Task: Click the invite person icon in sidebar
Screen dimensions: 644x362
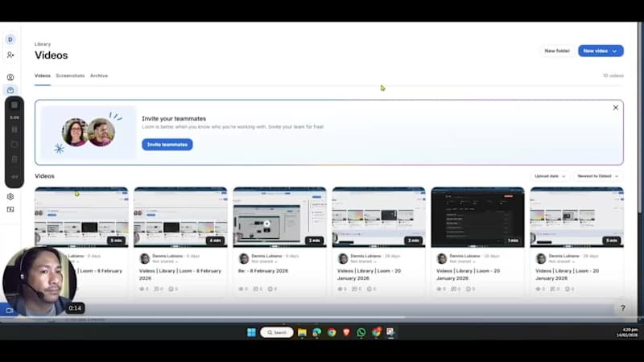Action: tap(10, 55)
